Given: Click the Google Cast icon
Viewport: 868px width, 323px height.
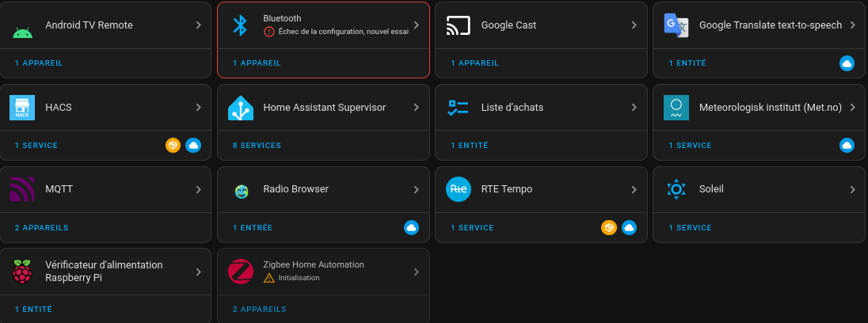Looking at the screenshot, I should pyautogui.click(x=459, y=25).
